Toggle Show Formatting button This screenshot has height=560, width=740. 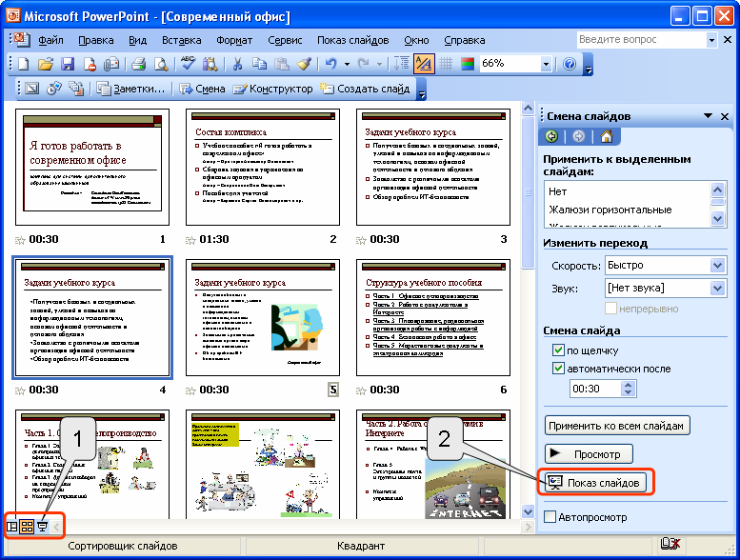pos(424,64)
